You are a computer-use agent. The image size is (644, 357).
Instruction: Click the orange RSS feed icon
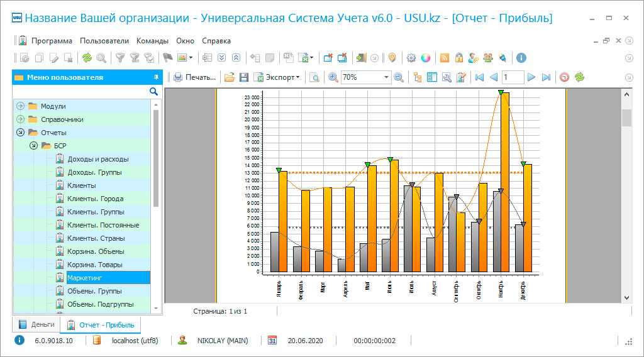click(445, 58)
